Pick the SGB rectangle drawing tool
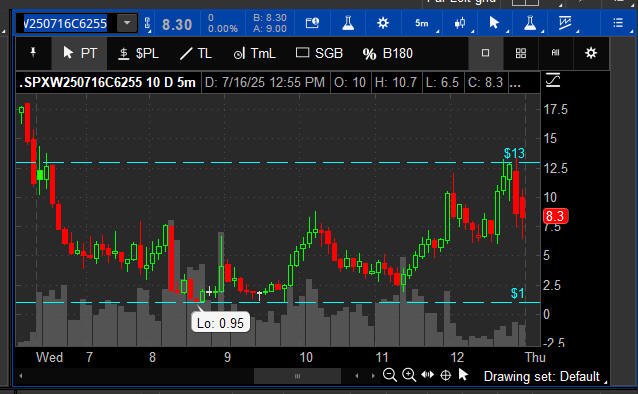 pos(319,53)
